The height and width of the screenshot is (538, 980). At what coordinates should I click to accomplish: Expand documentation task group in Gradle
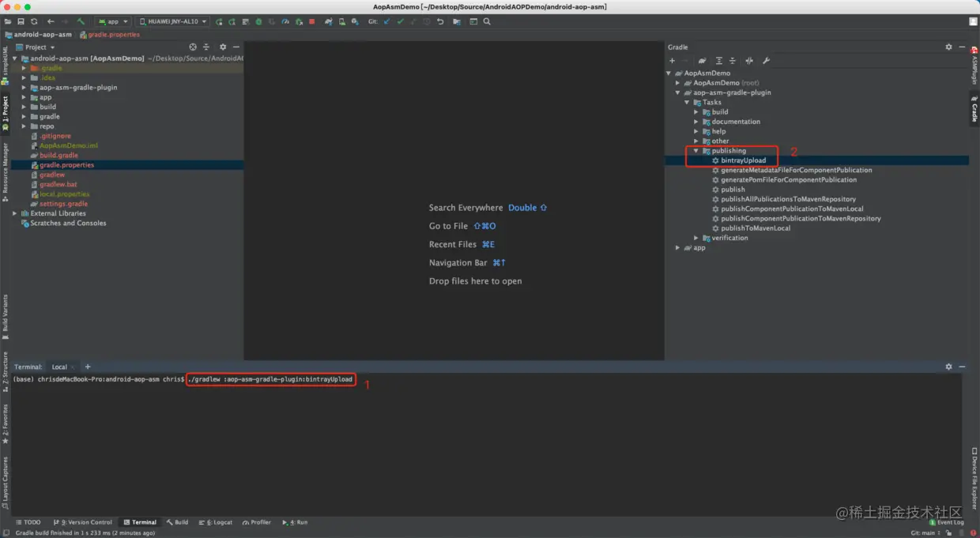(x=696, y=122)
